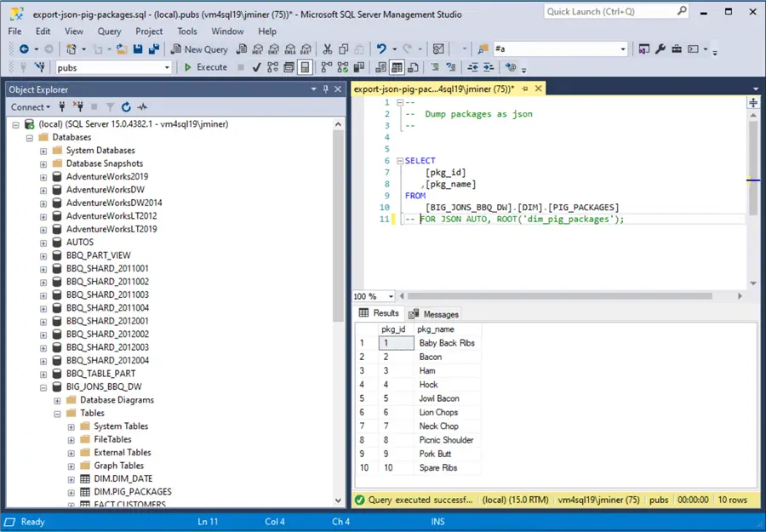Click the DMX query icon
The height and width of the screenshot is (532, 766).
(x=273, y=49)
